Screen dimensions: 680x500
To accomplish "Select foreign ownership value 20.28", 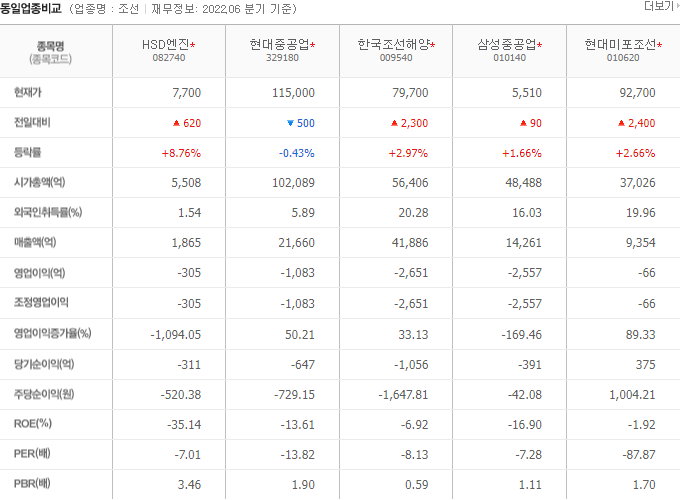I will click(413, 213).
